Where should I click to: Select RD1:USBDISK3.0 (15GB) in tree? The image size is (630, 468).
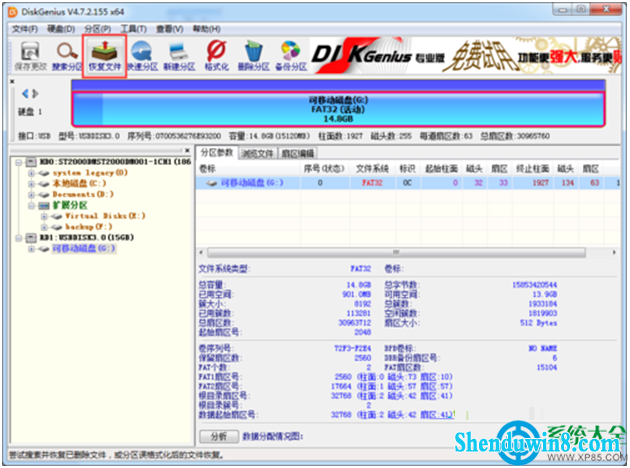(86, 237)
